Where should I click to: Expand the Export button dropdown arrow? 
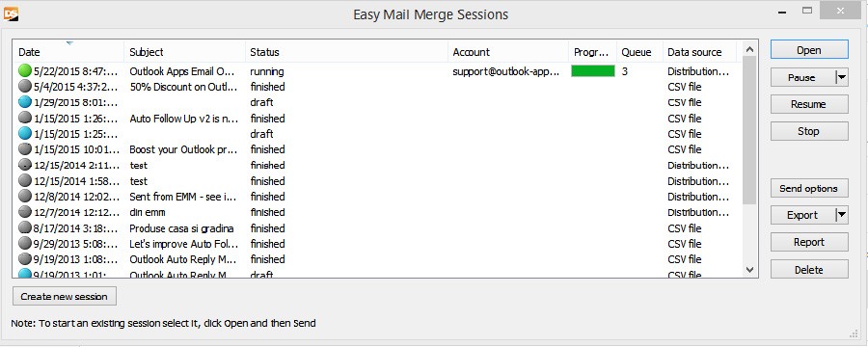pyautogui.click(x=841, y=215)
